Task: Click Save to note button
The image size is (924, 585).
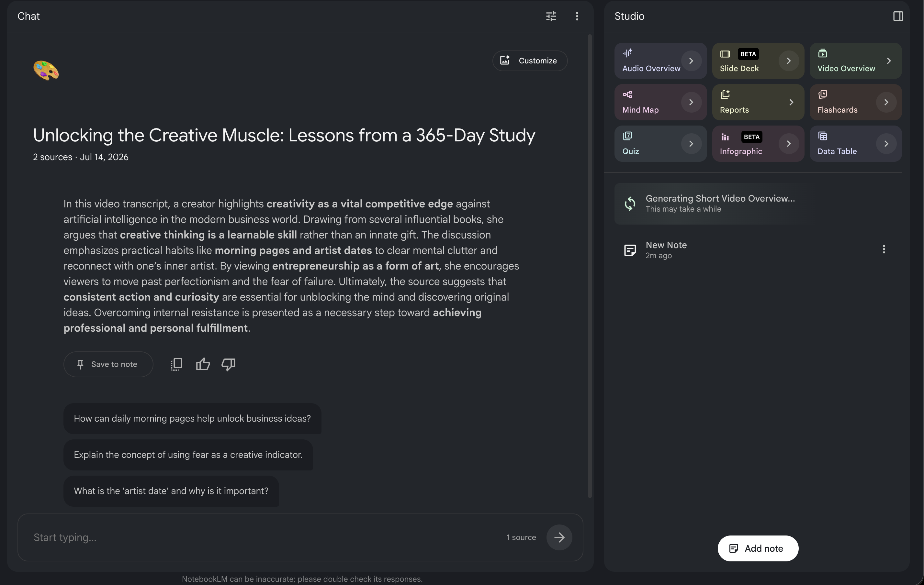Action: (x=108, y=364)
